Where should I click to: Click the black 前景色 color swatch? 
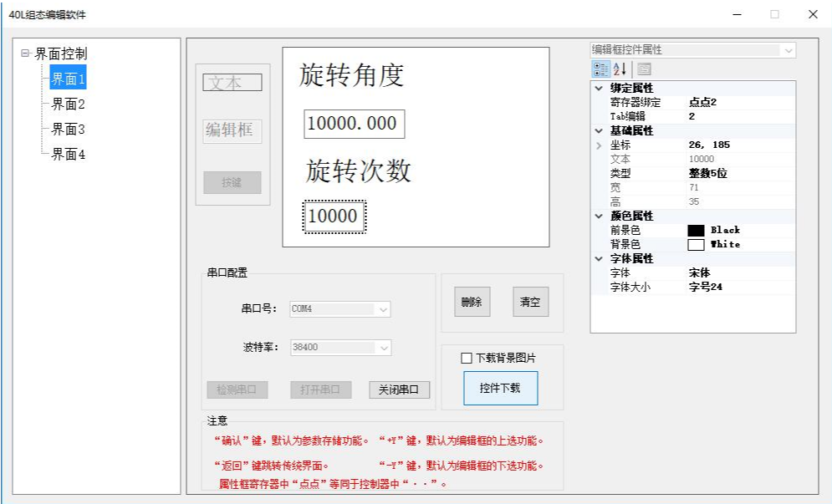coord(696,230)
